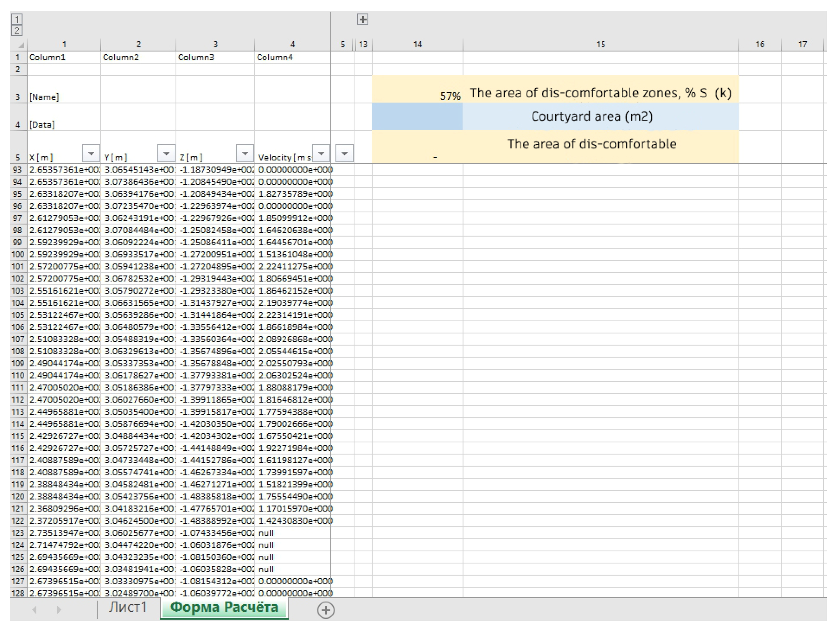Image resolution: width=840 pixels, height=632 pixels.
Task: Click outline level 2 button
Action: click(17, 30)
